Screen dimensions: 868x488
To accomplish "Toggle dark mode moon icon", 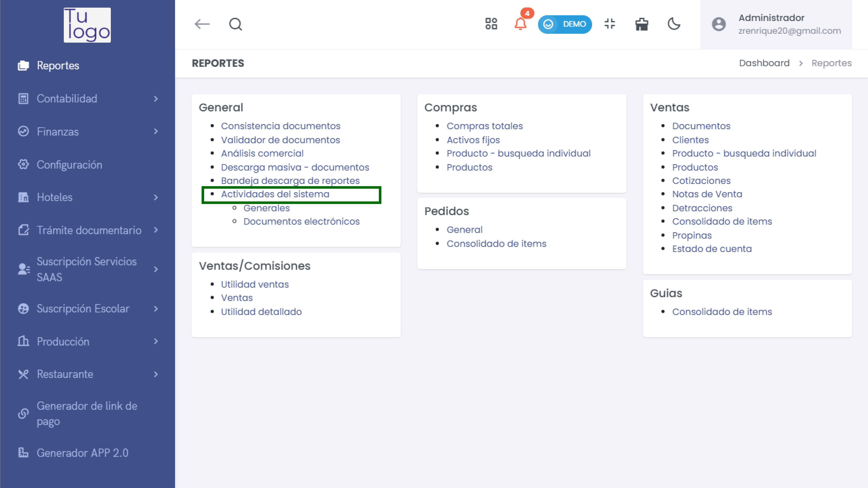I will (674, 24).
